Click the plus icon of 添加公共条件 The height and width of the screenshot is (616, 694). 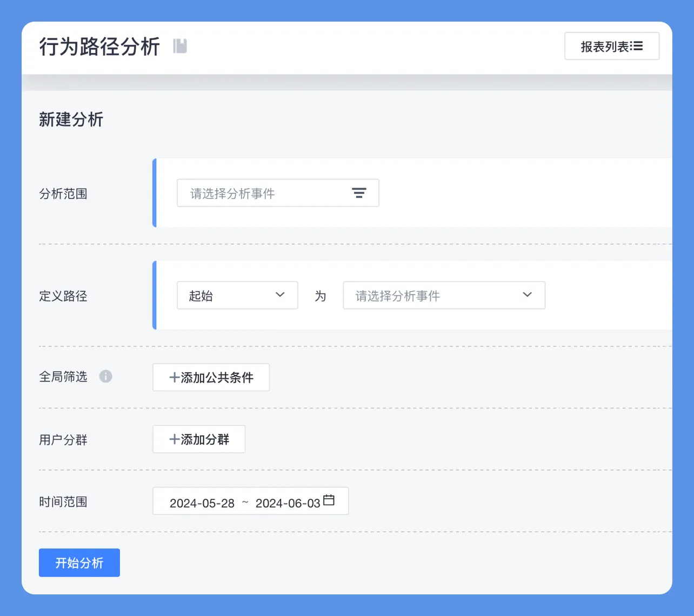point(174,378)
